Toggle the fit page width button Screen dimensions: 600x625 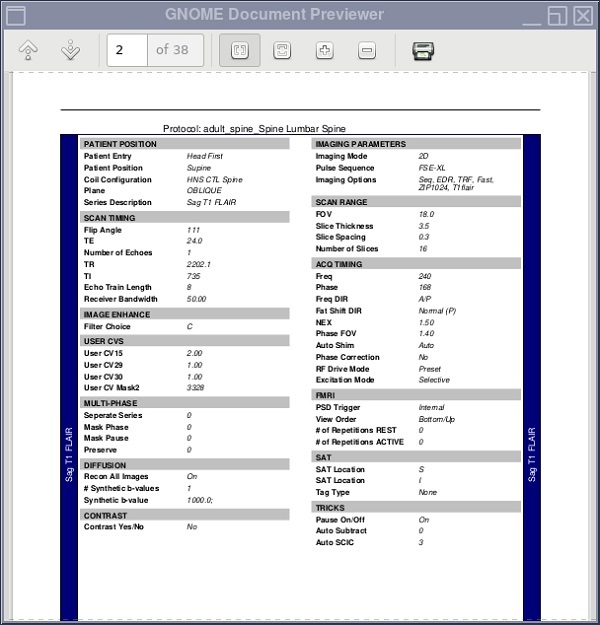click(282, 51)
